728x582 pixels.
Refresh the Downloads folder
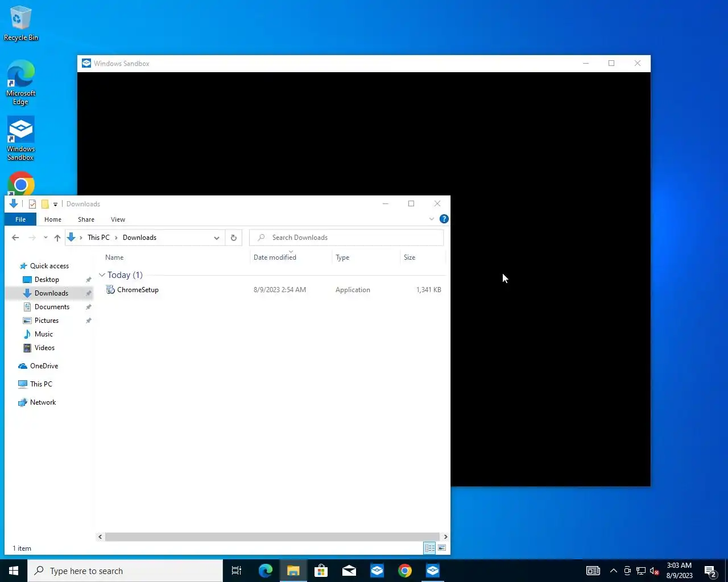234,238
